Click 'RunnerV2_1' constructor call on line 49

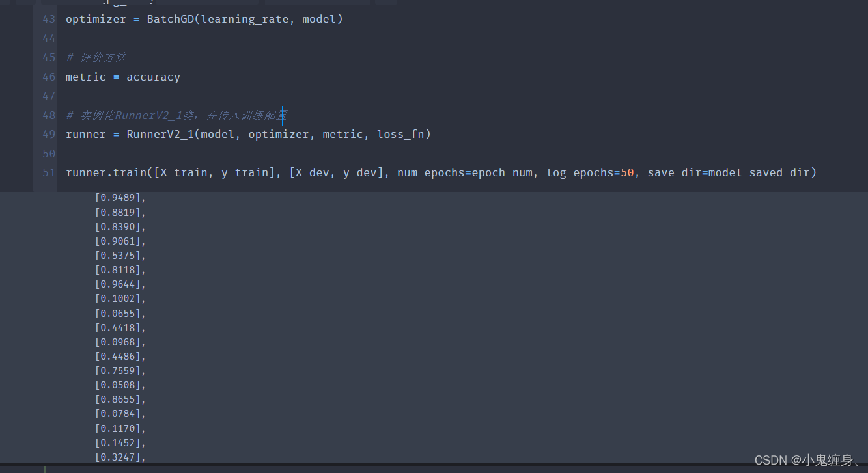pyautogui.click(x=160, y=135)
